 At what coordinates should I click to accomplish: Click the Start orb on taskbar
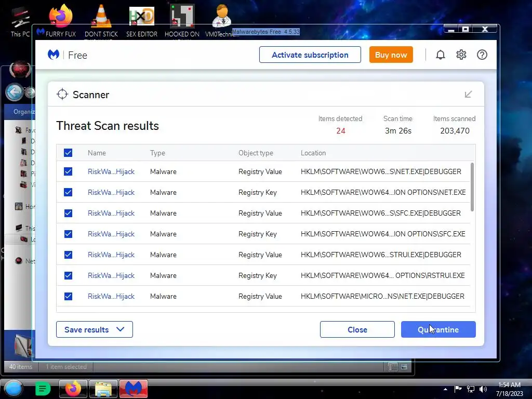(14, 389)
